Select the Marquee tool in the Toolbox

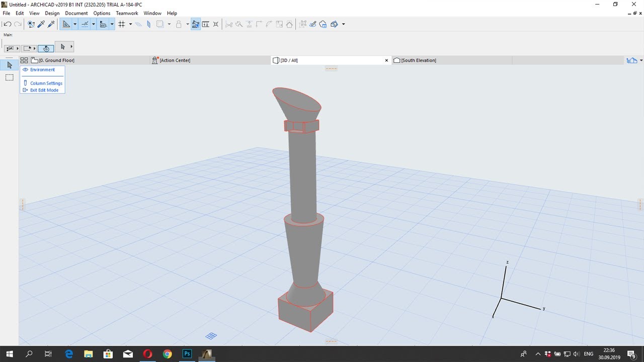pos(10,77)
